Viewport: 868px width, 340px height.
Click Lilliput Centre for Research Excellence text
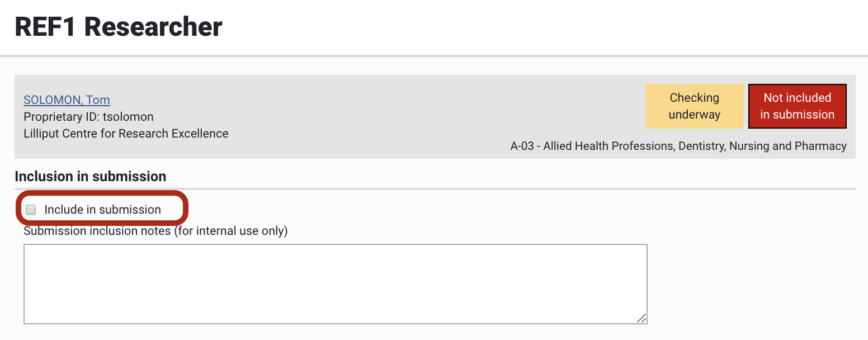pyautogui.click(x=126, y=134)
